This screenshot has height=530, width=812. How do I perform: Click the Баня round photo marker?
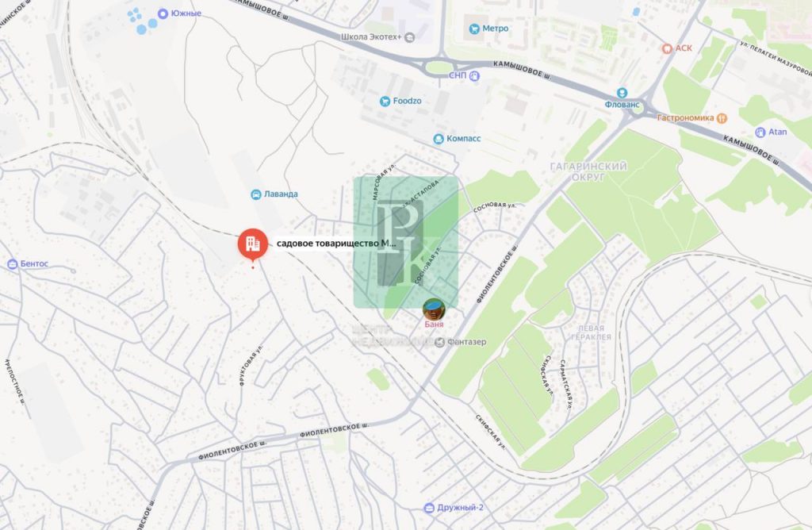pyautogui.click(x=434, y=309)
